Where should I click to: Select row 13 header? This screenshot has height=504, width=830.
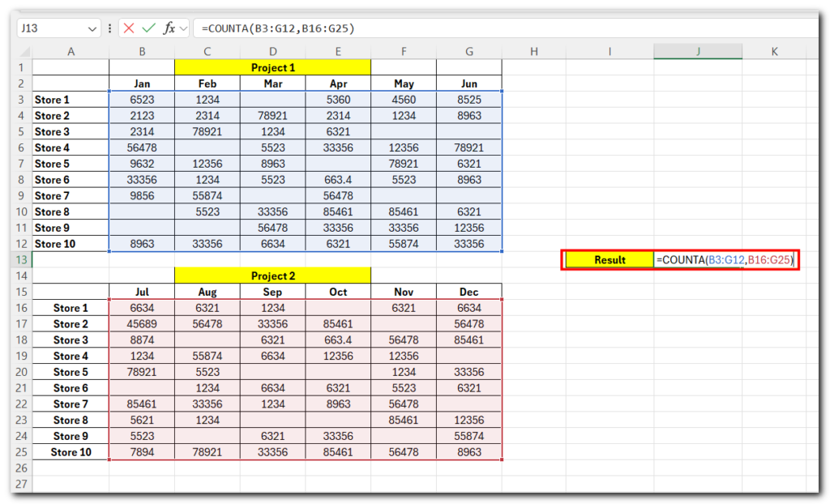[21, 260]
